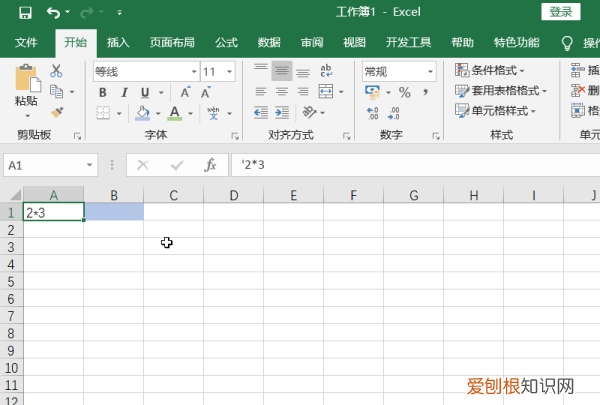This screenshot has width=600, height=405.
Task: Click the Increase Decimal icon
Action: coord(373,113)
